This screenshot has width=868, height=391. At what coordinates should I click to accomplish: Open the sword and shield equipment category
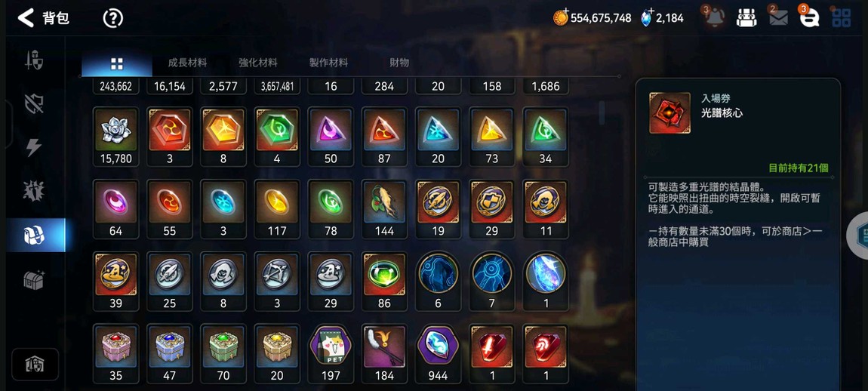(34, 60)
